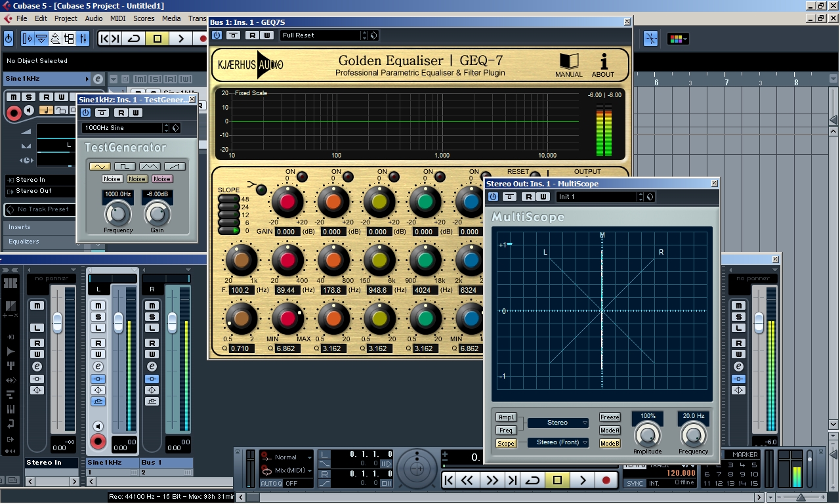Click the SYNC button in transport panel
The width and height of the screenshot is (840, 504).
[x=635, y=484]
